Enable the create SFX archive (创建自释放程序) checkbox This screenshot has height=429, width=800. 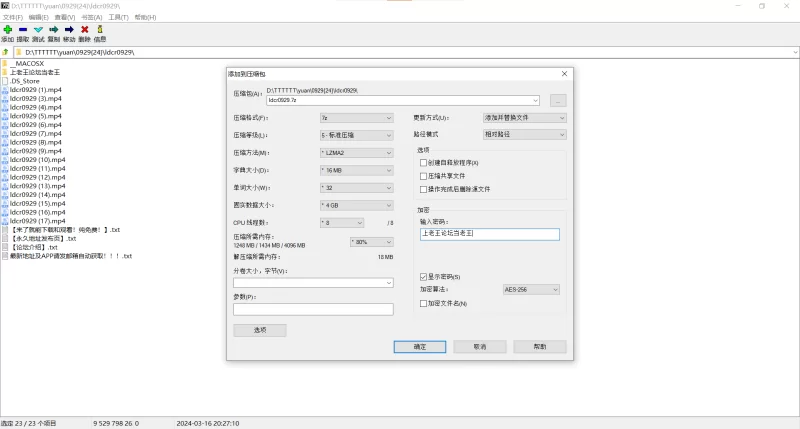(x=424, y=162)
